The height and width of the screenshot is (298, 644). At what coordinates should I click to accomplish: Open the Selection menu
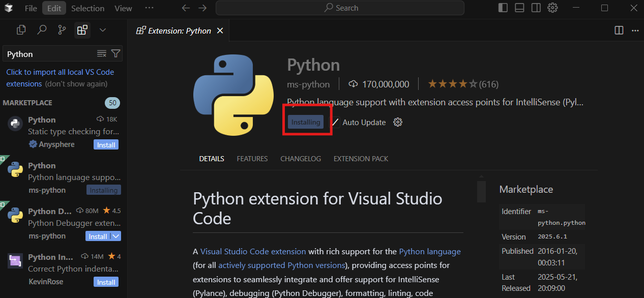pos(87,8)
